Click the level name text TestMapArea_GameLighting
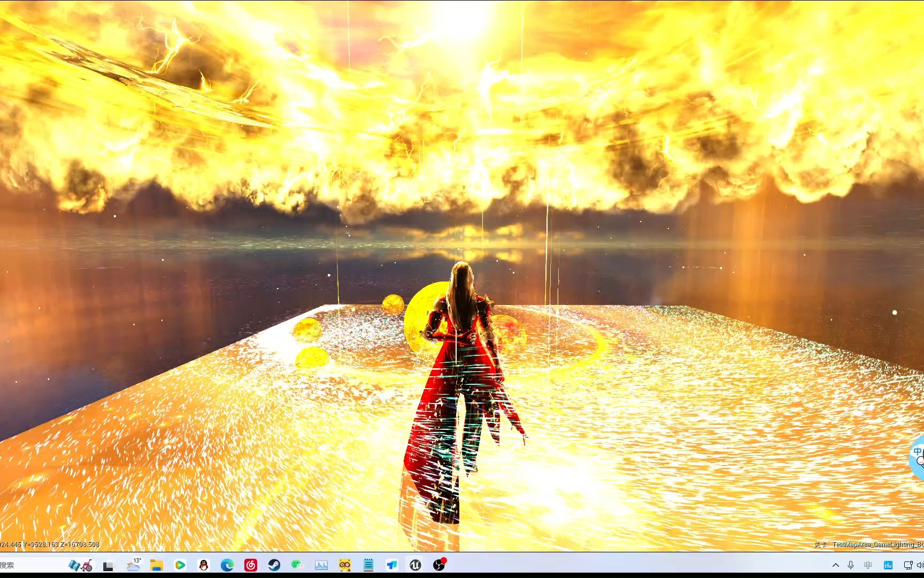924x578 pixels. 877,544
